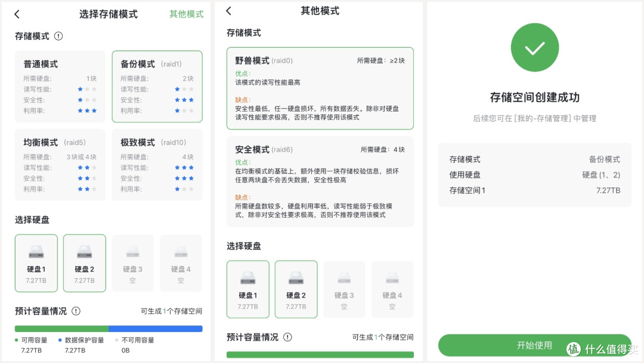Select 普通模式 storage card
Viewport: 644px width, 363px height.
(60, 87)
